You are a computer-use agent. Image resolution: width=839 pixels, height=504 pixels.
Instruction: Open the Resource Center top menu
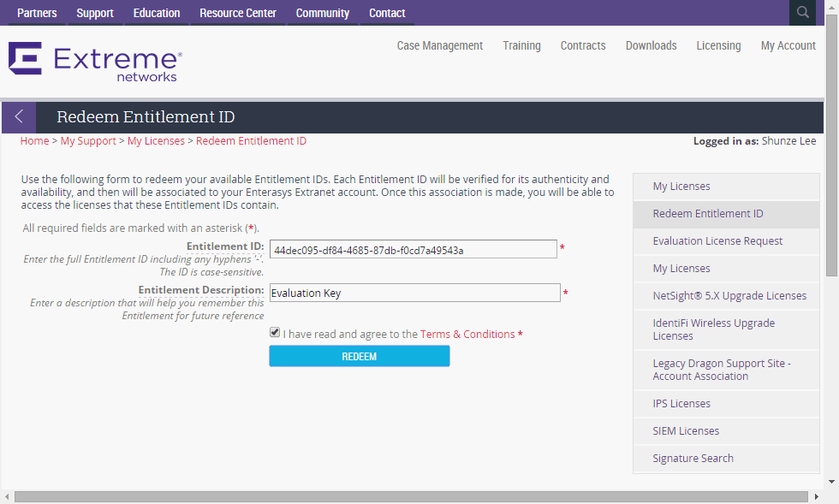(x=238, y=13)
